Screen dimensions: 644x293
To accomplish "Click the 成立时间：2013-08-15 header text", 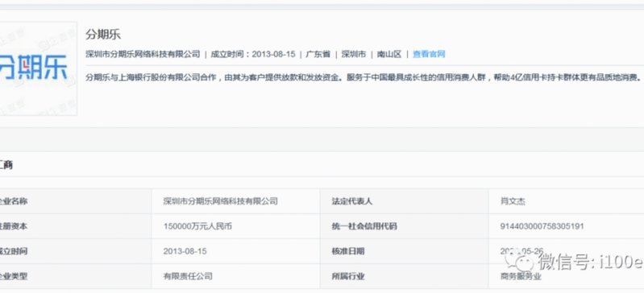I will (253, 54).
